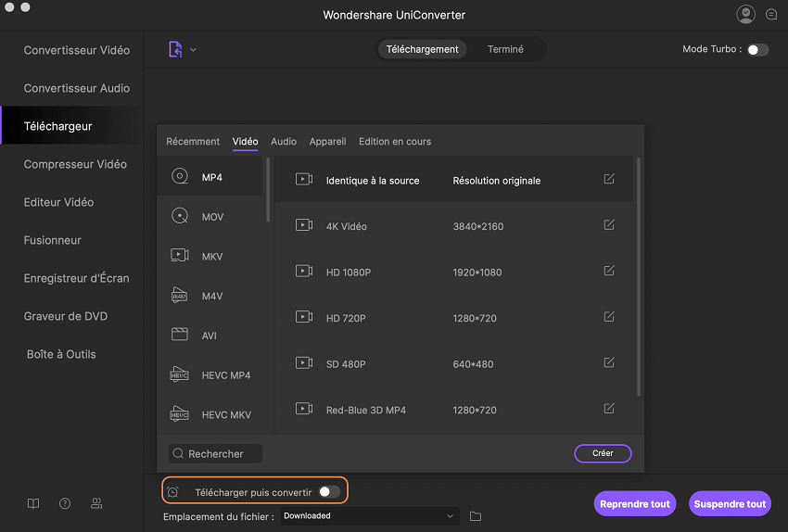The width and height of the screenshot is (788, 532).
Task: Click the Suspendre tout button
Action: [x=730, y=504]
